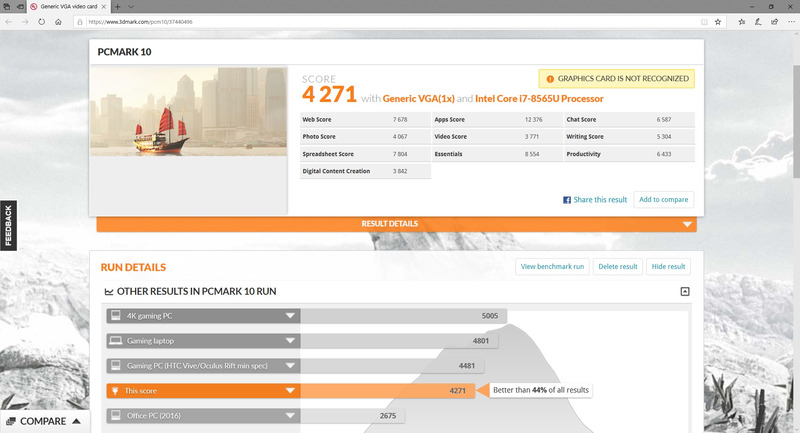
Task: Click the set tabs aside icon
Action: (20, 7)
